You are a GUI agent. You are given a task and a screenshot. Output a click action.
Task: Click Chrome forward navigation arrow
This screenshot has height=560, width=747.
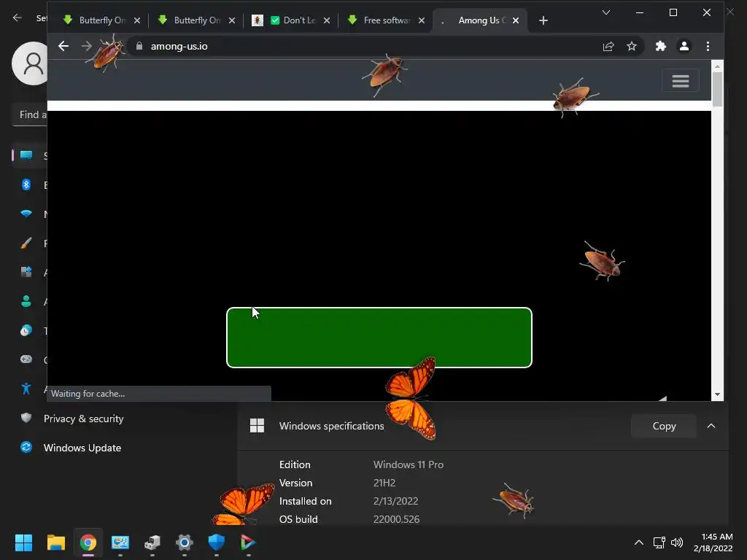click(x=86, y=46)
